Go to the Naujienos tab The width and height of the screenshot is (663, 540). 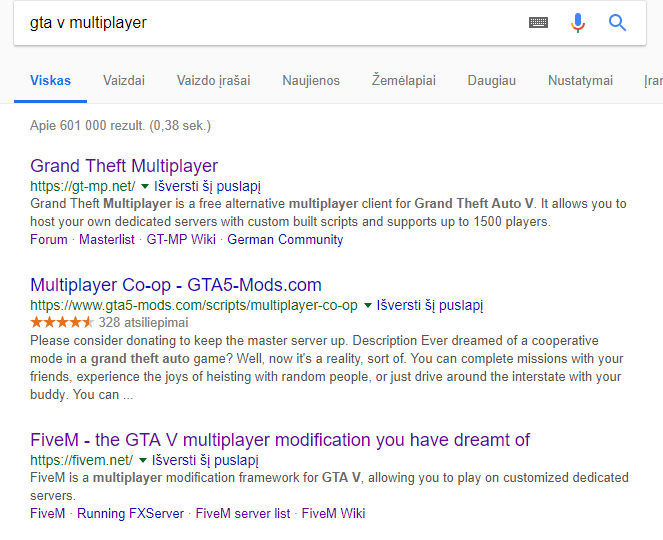tap(311, 80)
